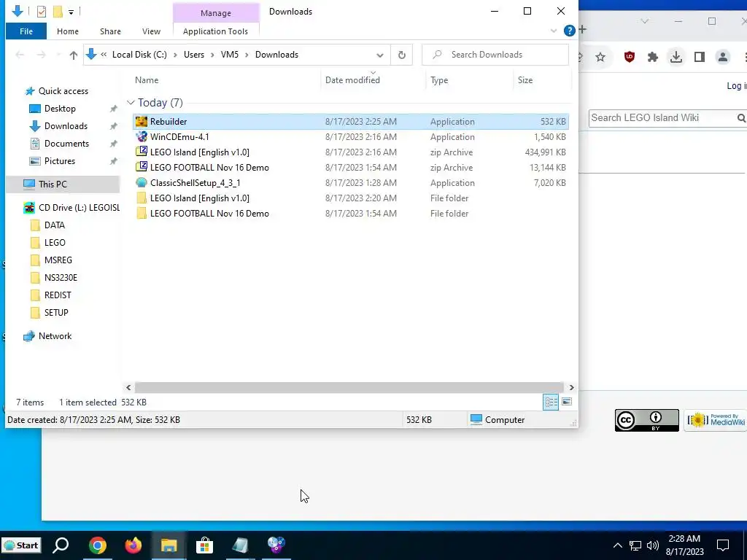Open the Application Tools tab
This screenshot has width=747, height=560.
point(215,31)
